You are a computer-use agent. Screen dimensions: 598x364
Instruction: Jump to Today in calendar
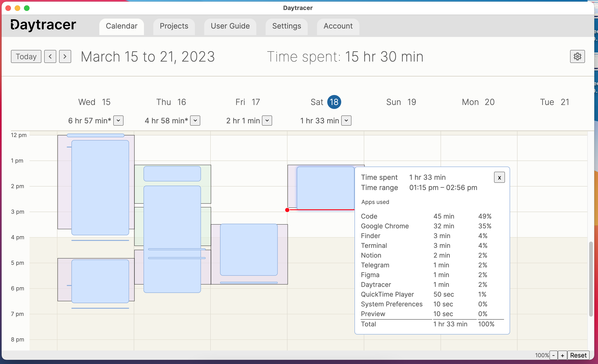click(x=26, y=56)
